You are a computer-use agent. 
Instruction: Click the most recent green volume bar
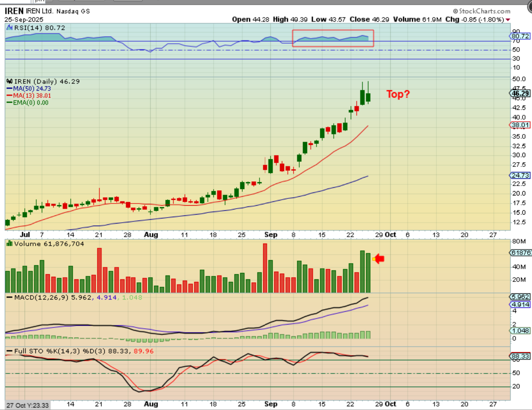368,273
